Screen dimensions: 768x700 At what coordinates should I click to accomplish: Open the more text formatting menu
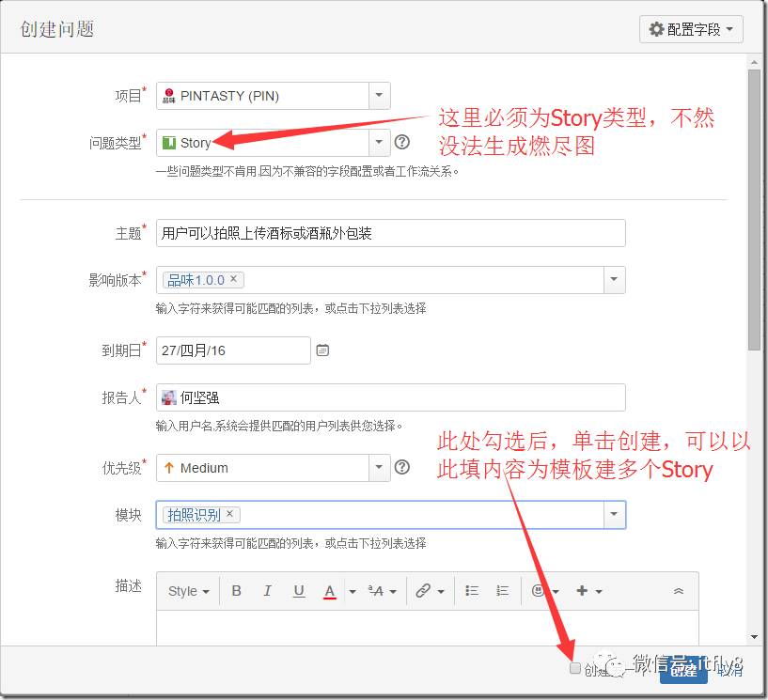coord(382,591)
